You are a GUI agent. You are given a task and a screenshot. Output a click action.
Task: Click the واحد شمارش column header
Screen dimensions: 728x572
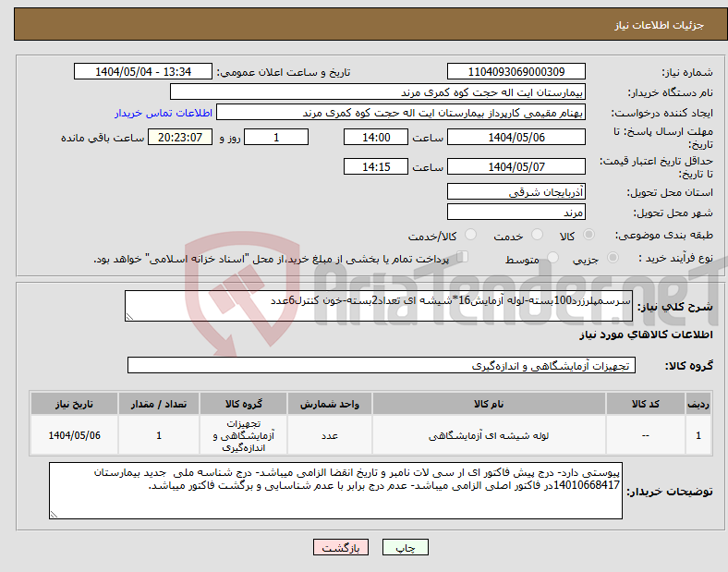tap(330, 404)
